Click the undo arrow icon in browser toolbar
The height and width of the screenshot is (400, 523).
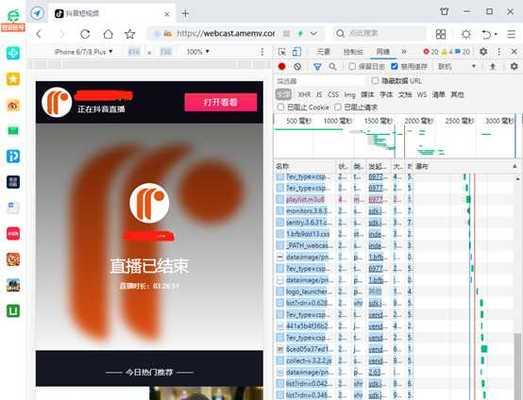487,34
